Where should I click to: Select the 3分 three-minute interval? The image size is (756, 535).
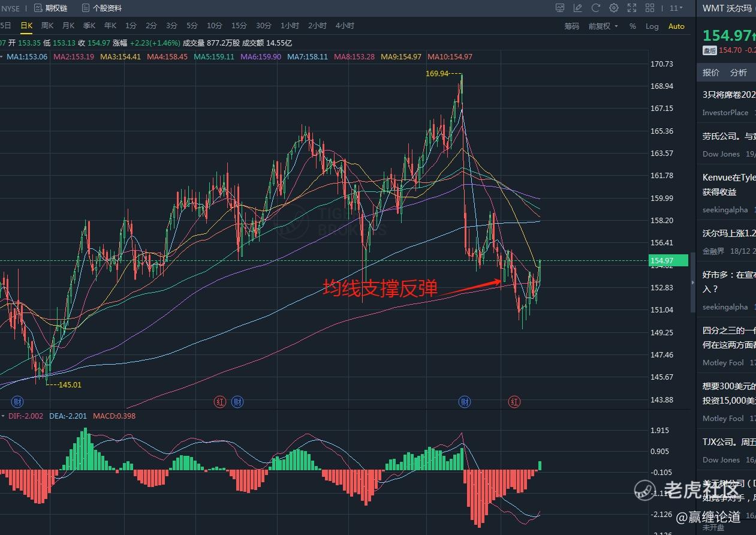point(171,26)
